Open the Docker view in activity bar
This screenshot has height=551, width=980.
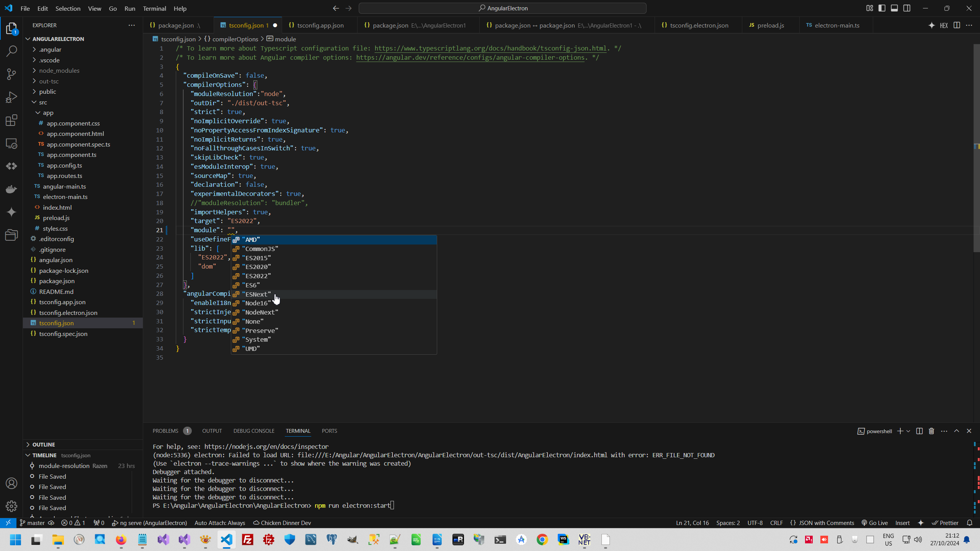(x=11, y=189)
